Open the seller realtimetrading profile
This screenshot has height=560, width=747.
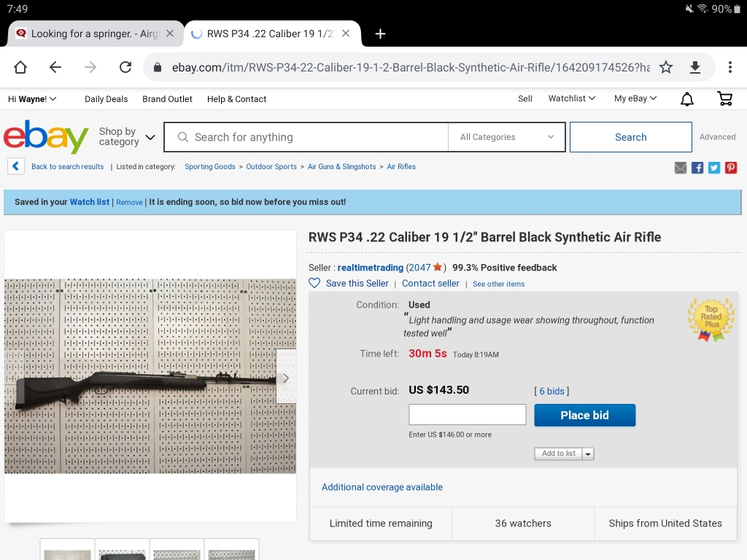tap(370, 268)
